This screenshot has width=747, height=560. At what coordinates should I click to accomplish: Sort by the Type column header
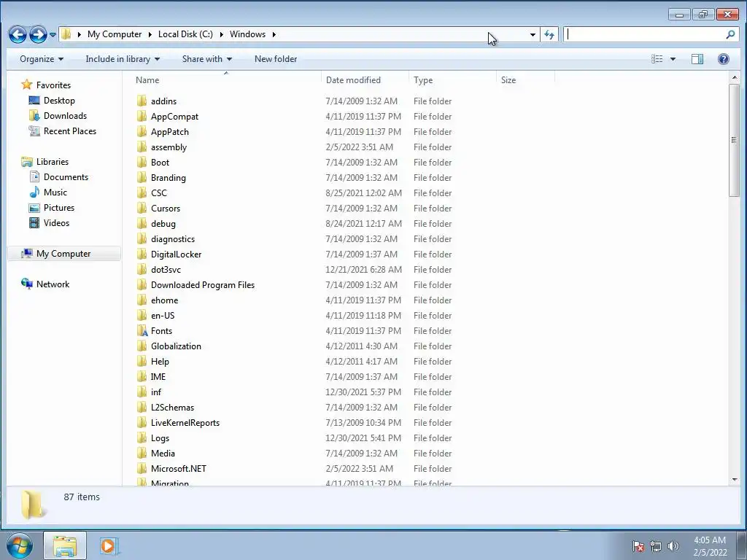(423, 80)
